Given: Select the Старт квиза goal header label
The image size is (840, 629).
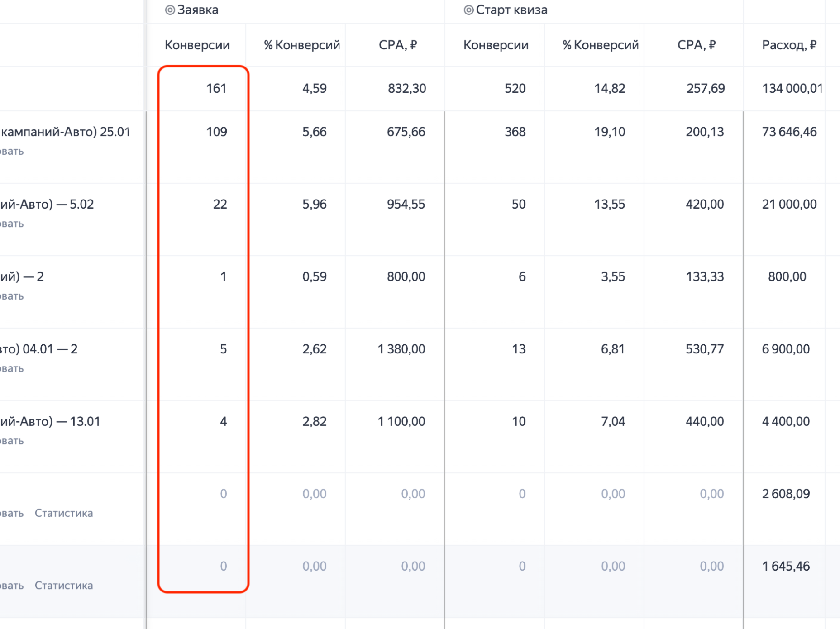Looking at the screenshot, I should pos(511,10).
